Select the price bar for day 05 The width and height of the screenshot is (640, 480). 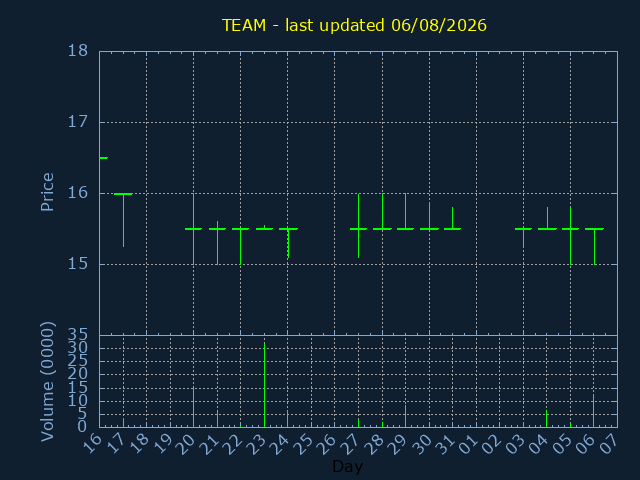pyautogui.click(x=570, y=236)
